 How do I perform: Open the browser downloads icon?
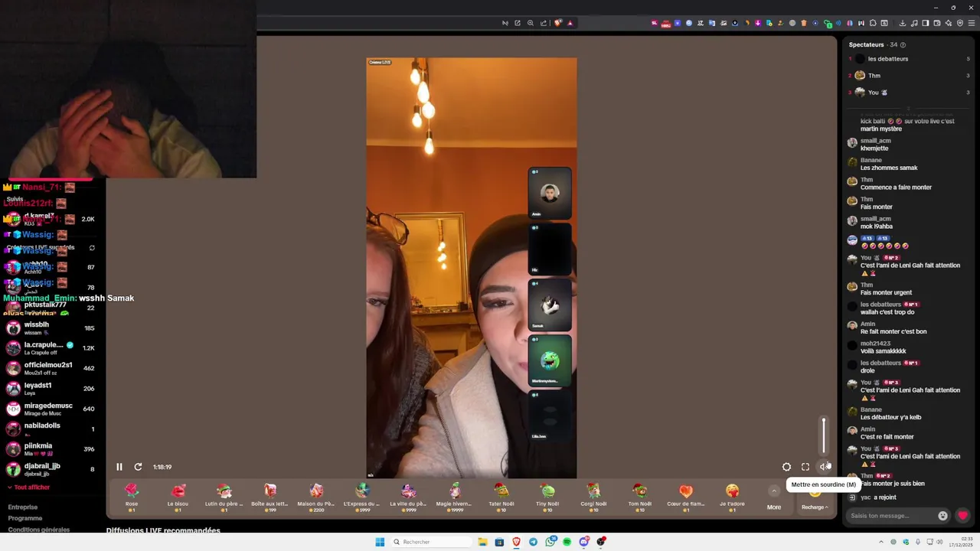pos(903,23)
